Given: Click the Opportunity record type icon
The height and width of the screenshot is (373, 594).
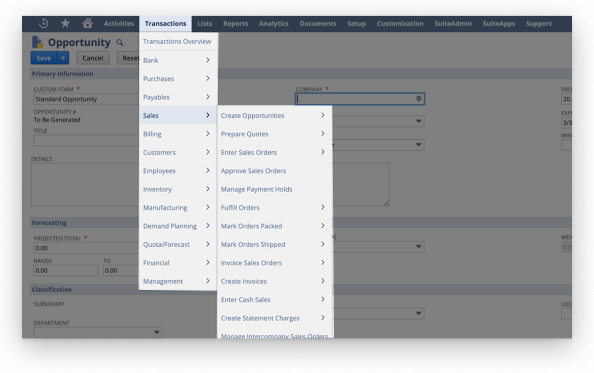Looking at the screenshot, I should click(x=38, y=42).
